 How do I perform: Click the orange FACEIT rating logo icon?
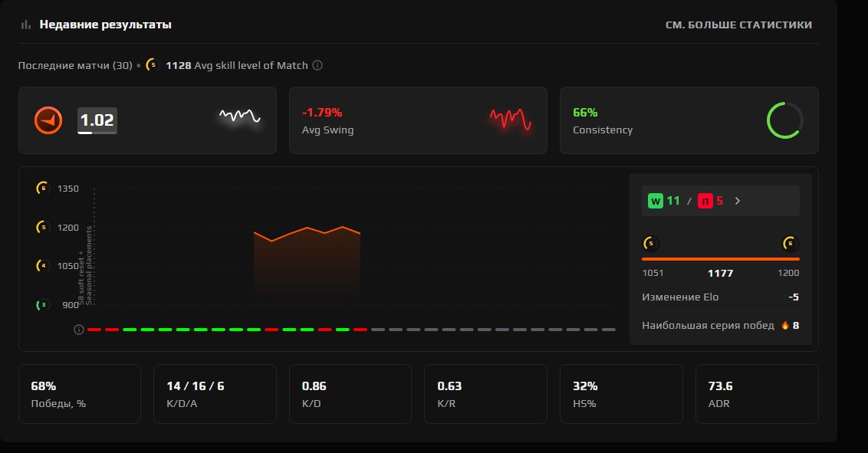(x=48, y=120)
